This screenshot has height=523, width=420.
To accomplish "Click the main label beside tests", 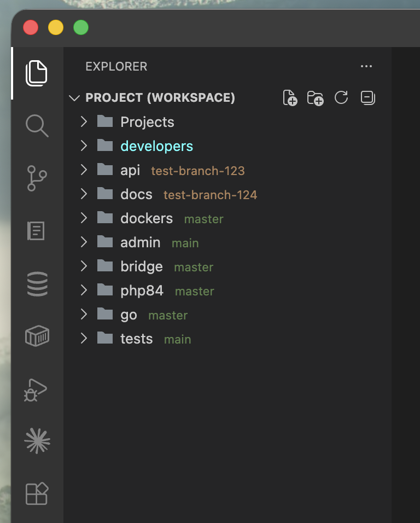I will click(x=178, y=340).
